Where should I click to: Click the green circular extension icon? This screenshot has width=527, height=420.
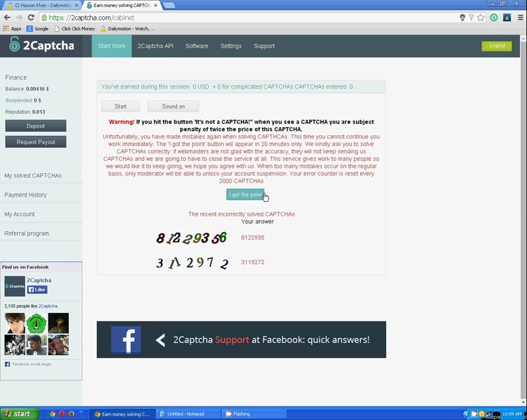[494, 17]
